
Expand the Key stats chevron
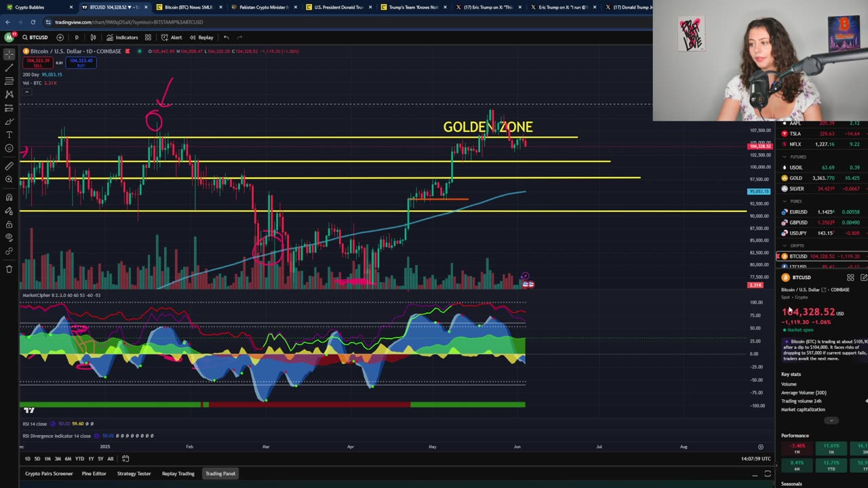click(831, 420)
